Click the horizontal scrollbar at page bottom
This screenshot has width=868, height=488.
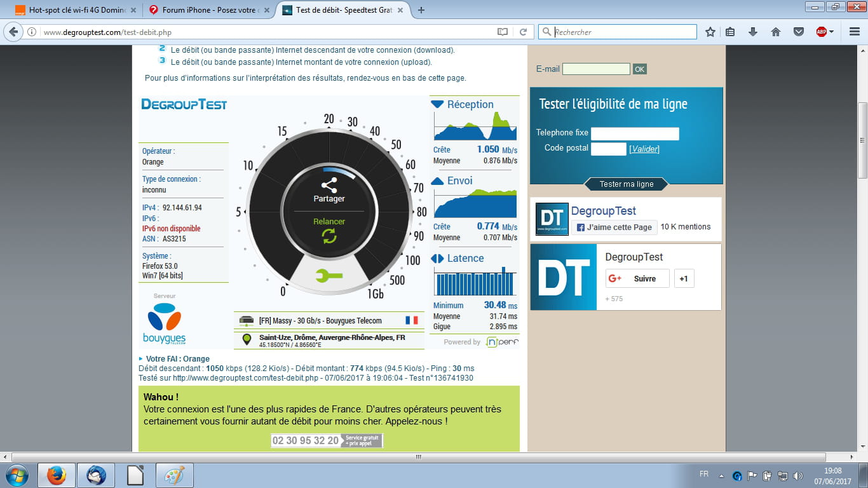pyautogui.click(x=418, y=457)
